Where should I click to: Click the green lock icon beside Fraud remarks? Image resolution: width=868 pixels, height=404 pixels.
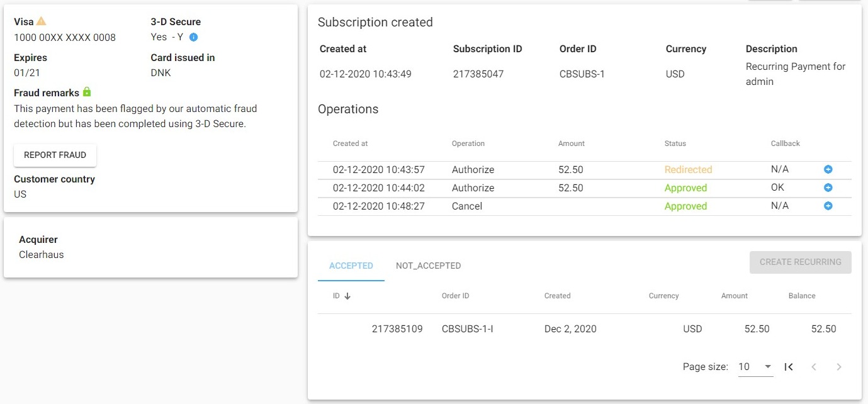click(87, 93)
